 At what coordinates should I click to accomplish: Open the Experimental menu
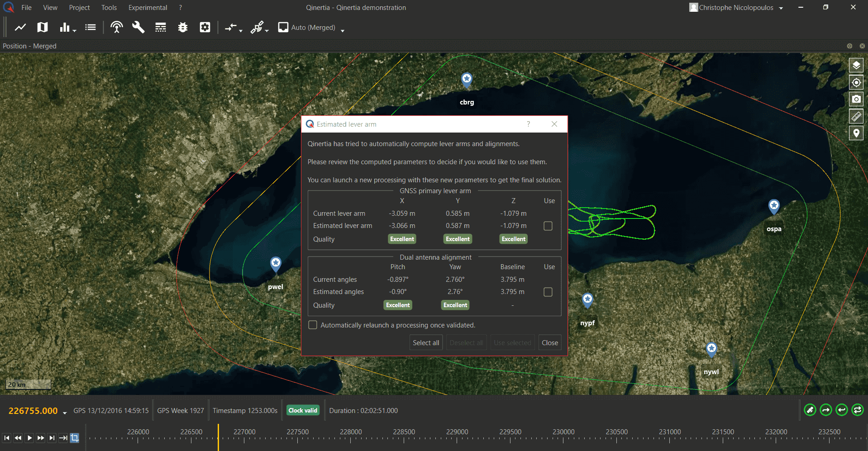(x=148, y=8)
